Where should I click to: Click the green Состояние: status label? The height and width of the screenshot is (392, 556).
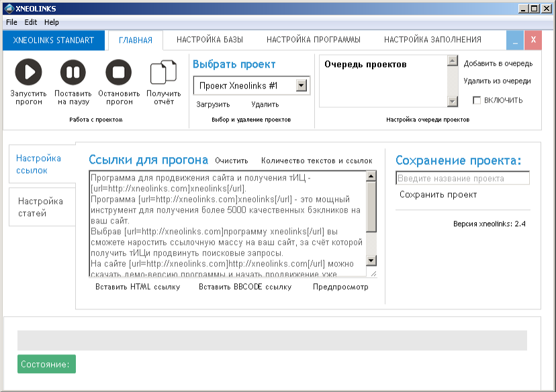46,364
